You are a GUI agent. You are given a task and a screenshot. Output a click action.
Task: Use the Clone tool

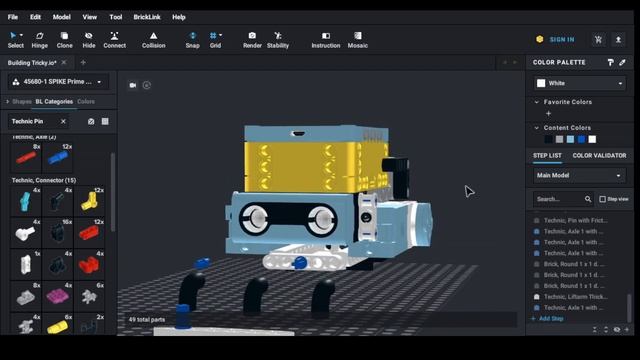[64, 40]
